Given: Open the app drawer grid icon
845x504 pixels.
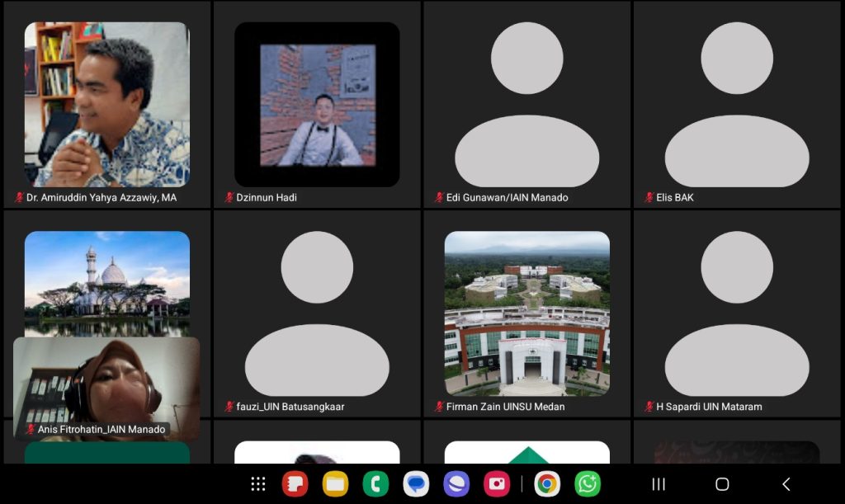Looking at the screenshot, I should [x=258, y=484].
